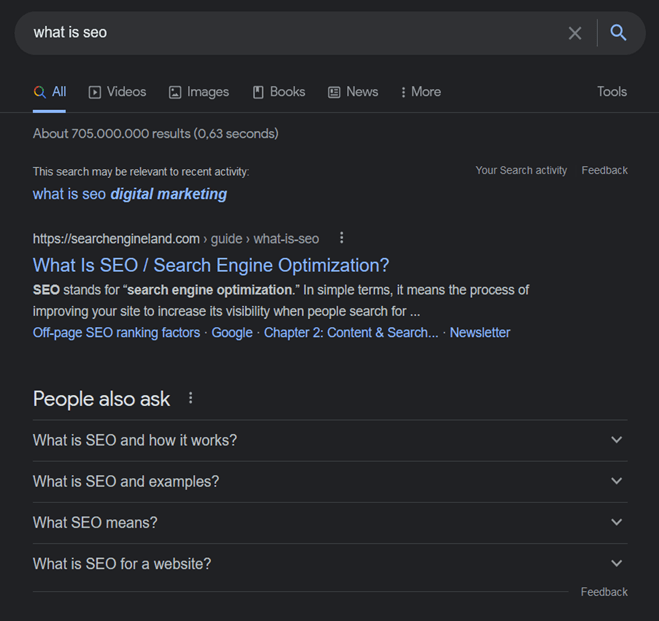
Task: Click the magnifying glass search icon
Action: (x=618, y=32)
